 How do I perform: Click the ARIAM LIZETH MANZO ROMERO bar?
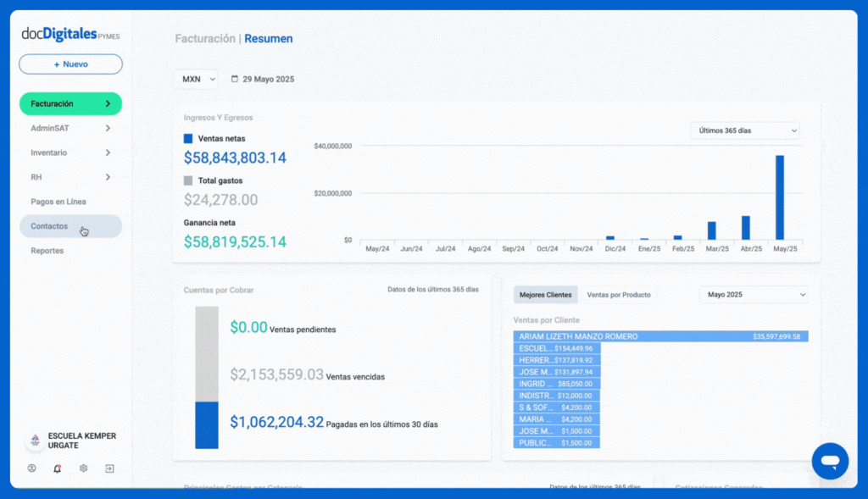(x=660, y=336)
